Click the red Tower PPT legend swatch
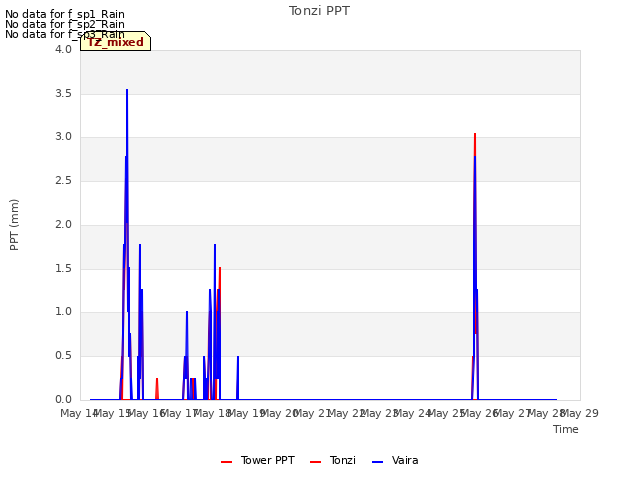The image size is (640, 480). click(227, 462)
